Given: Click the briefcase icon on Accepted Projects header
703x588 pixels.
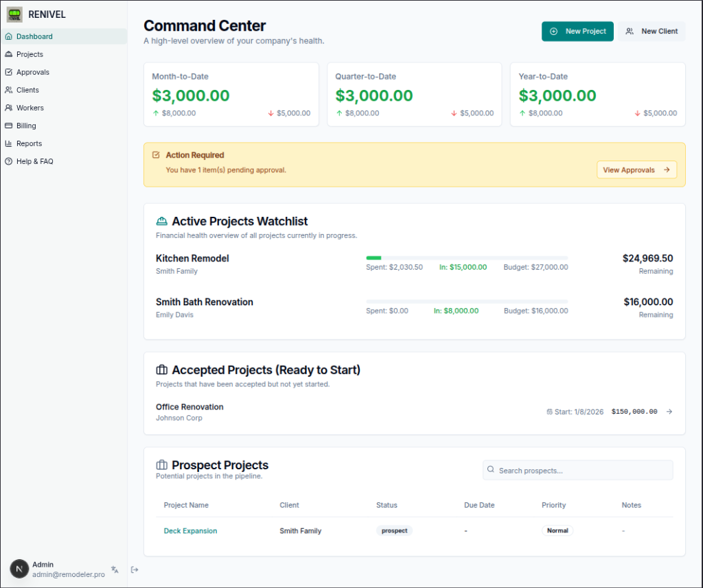Looking at the screenshot, I should pos(161,369).
